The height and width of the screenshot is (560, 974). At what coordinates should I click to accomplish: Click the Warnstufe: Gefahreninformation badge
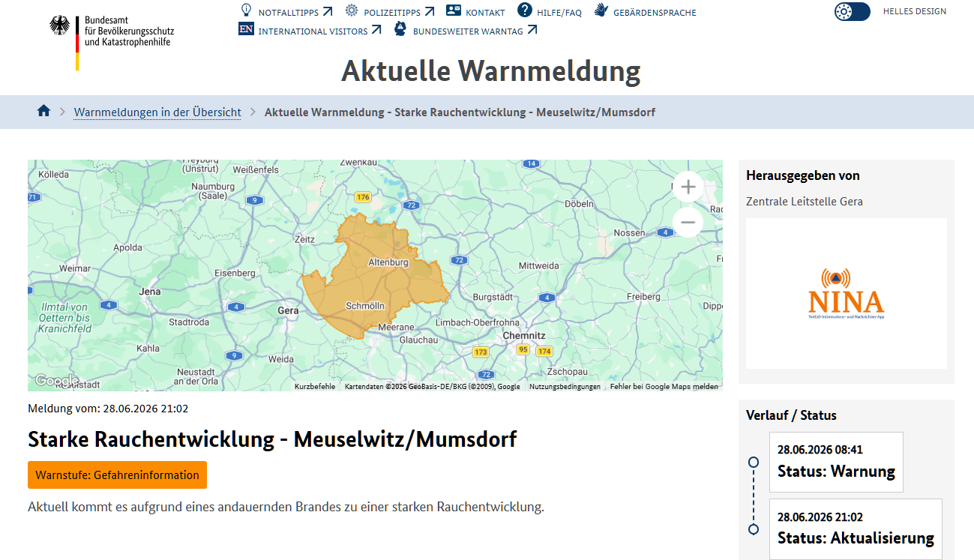point(117,475)
